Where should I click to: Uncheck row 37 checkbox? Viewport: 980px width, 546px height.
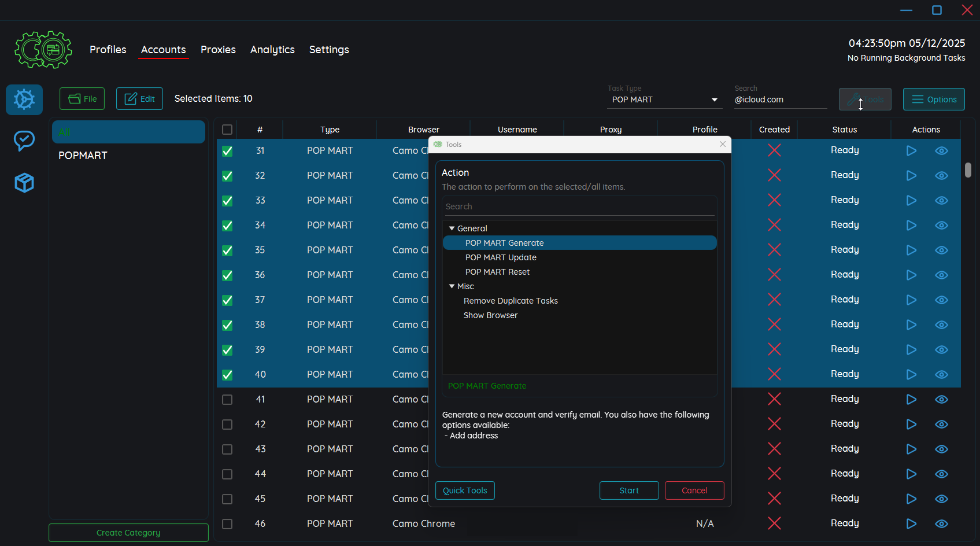click(227, 300)
